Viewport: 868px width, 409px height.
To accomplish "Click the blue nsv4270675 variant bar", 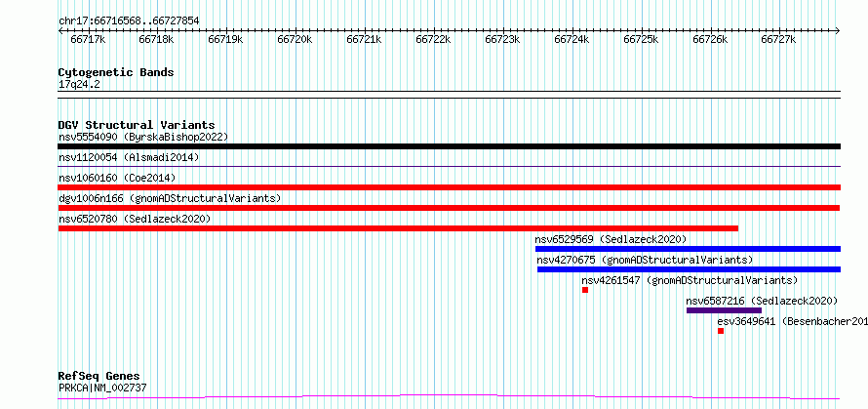I will coord(690,269).
